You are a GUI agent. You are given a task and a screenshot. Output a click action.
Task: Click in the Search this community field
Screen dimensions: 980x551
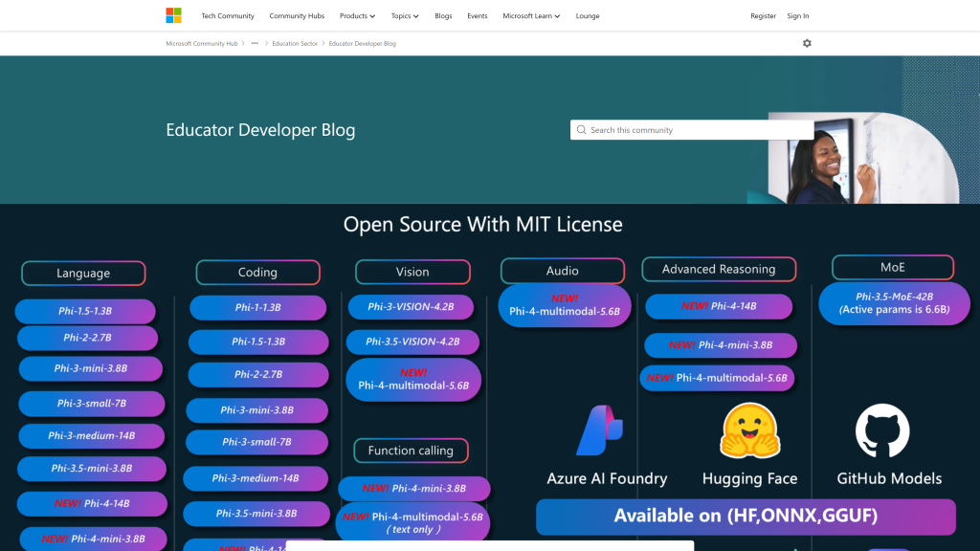point(692,130)
